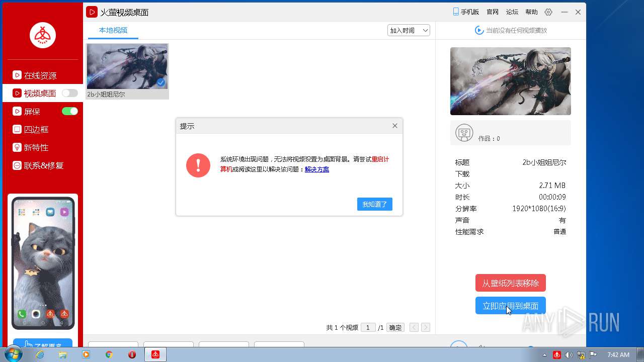
Task: Open the 论坛 forum link
Action: pos(512,12)
